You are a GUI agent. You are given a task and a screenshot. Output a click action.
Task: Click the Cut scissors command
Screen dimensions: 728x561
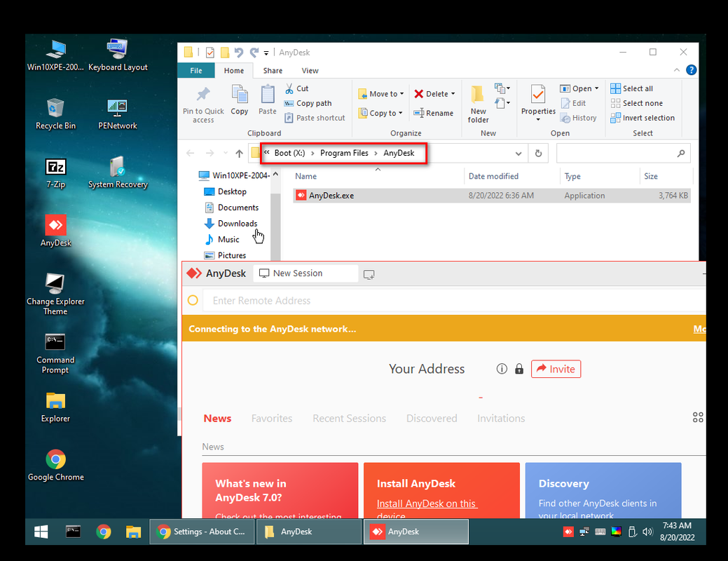click(x=297, y=88)
